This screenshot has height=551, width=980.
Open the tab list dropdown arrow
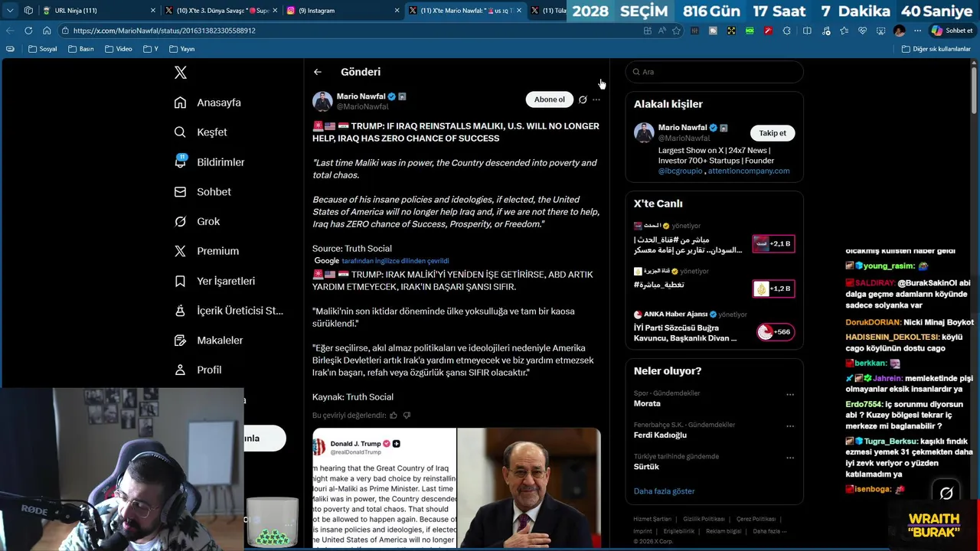(x=10, y=11)
